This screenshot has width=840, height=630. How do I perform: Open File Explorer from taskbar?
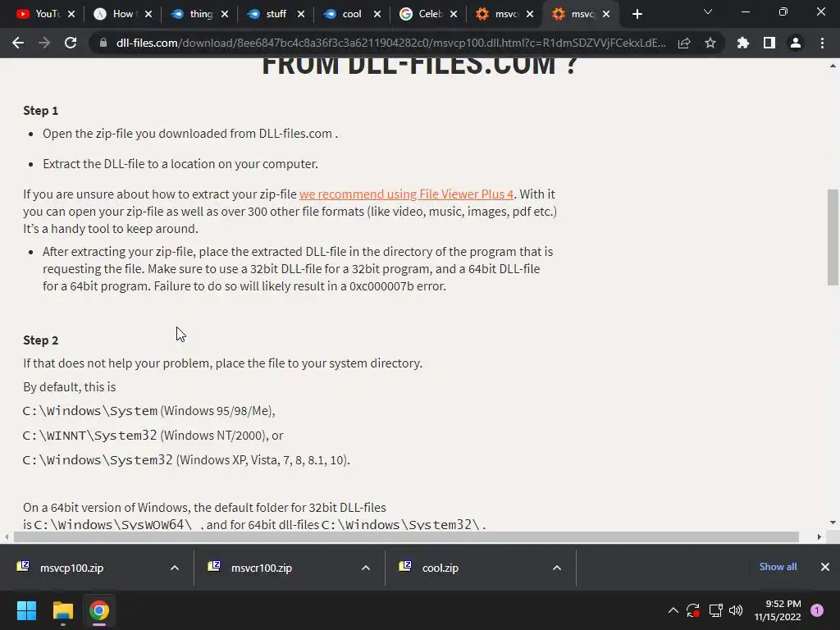pos(62,610)
